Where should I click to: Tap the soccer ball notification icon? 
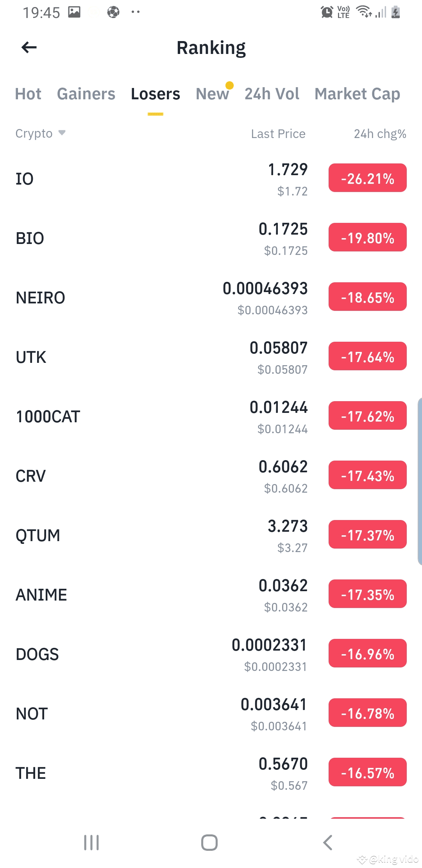(x=113, y=12)
